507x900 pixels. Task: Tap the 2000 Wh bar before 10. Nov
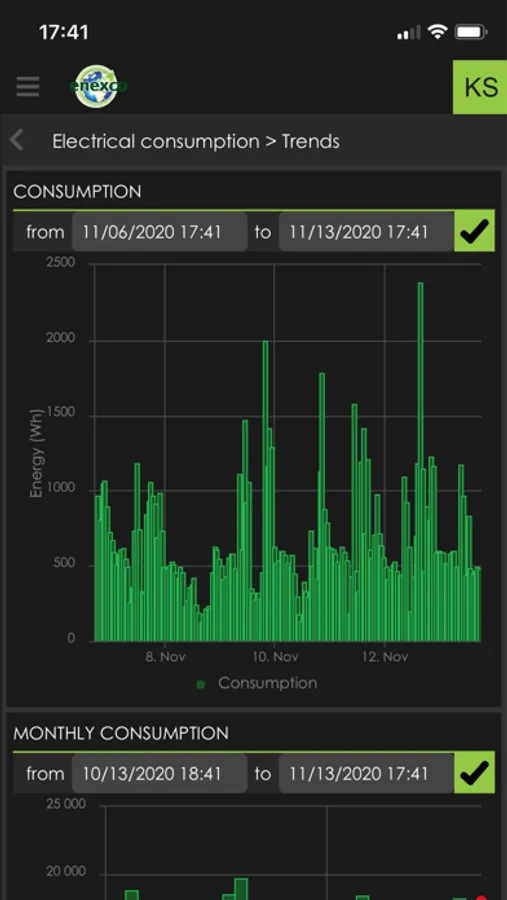[x=265, y=491]
